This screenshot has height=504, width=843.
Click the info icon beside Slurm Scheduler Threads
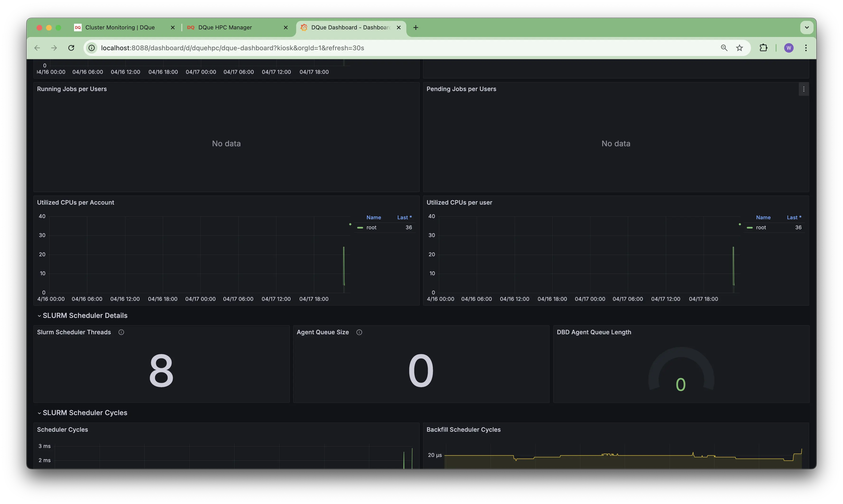tap(121, 332)
